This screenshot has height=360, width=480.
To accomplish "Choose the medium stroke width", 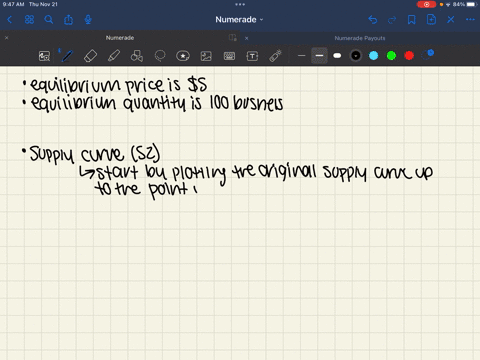I will pyautogui.click(x=319, y=56).
